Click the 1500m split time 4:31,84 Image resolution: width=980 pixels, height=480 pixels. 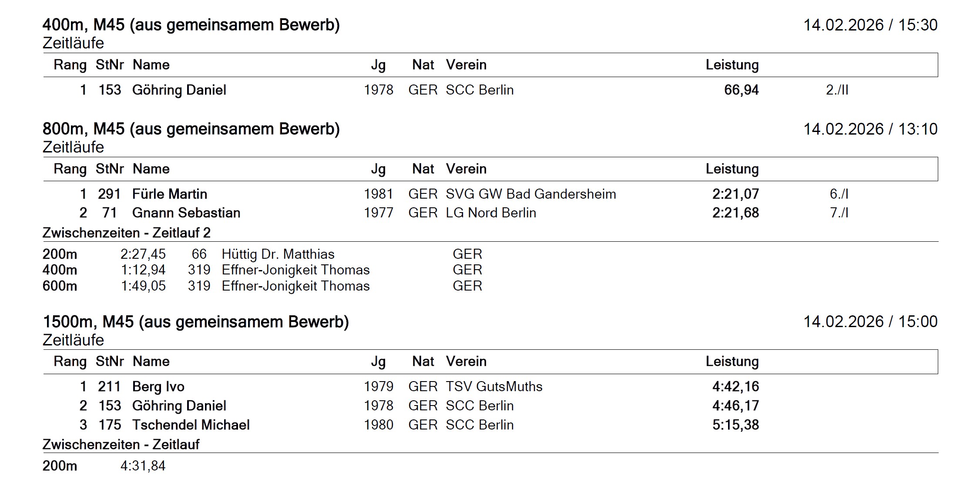pyautogui.click(x=143, y=466)
